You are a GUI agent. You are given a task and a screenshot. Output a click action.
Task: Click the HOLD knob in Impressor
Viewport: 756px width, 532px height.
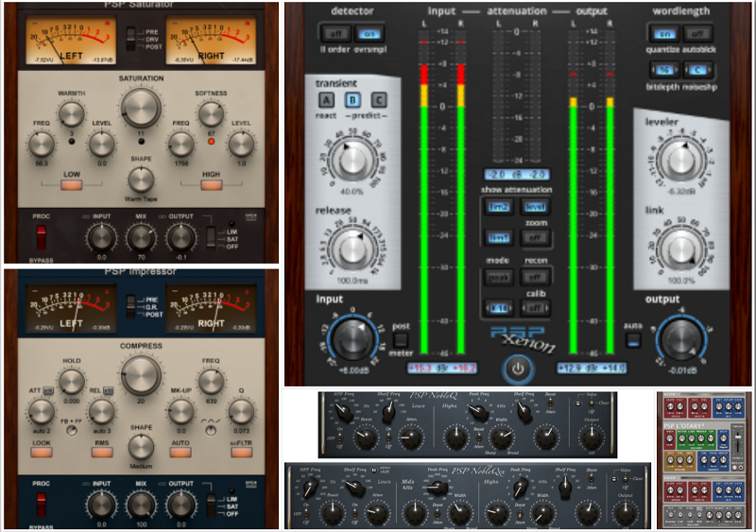coord(72,382)
